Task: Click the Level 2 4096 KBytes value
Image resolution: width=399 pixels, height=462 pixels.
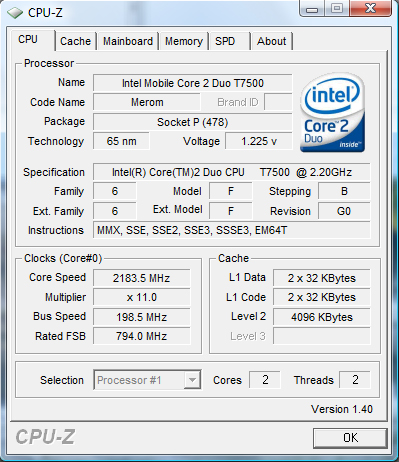Action: pyautogui.click(x=322, y=317)
